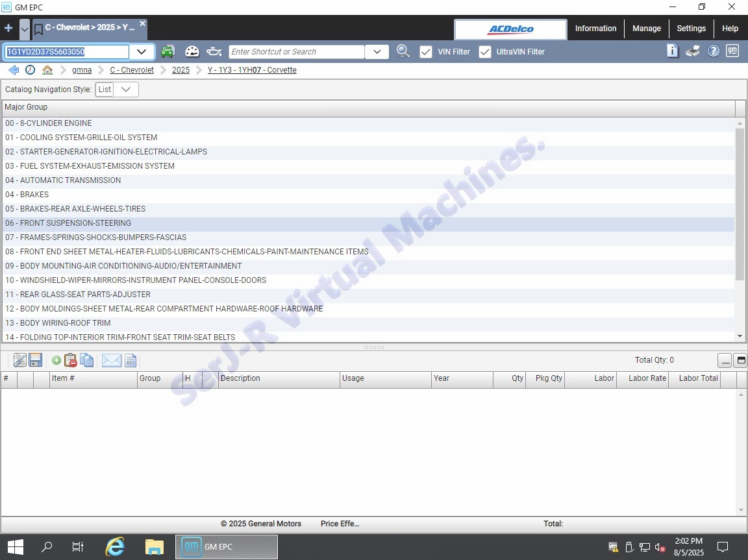Click the Y - 1Y3 - 1YH07 - Corvette breadcrumb
This screenshot has width=748, height=560.
[252, 70]
